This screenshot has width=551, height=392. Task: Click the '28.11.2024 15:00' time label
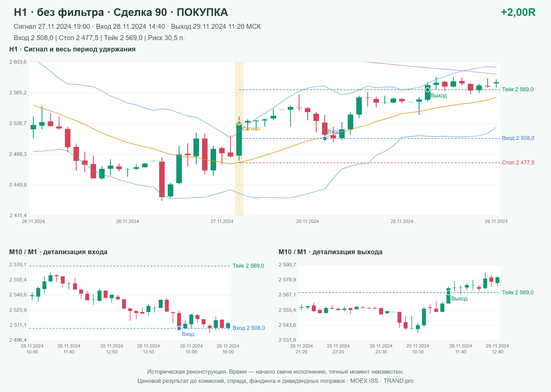191,349
